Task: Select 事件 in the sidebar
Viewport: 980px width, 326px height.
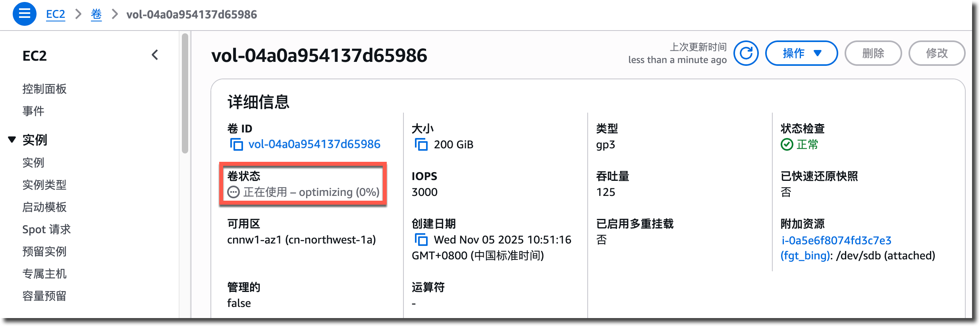Action: point(33,111)
